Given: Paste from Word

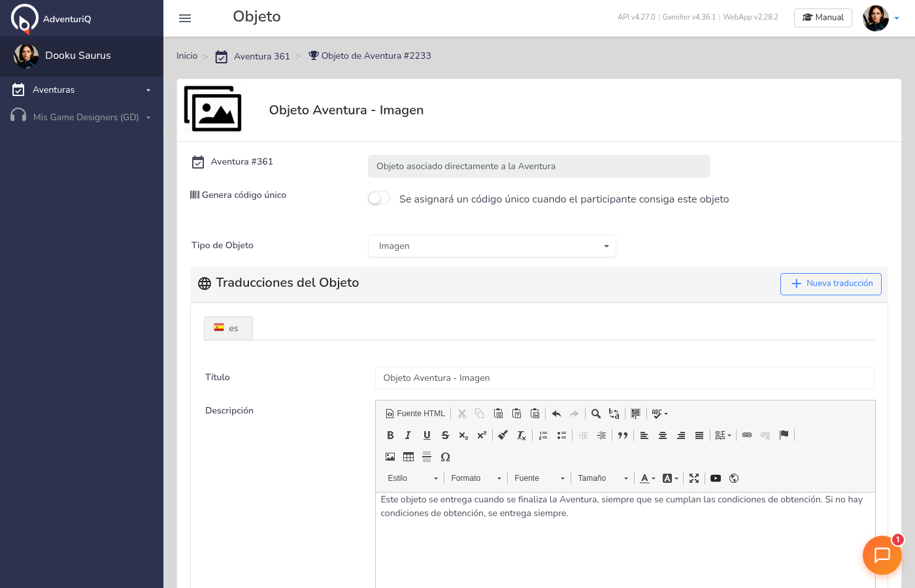Looking at the screenshot, I should click(535, 414).
